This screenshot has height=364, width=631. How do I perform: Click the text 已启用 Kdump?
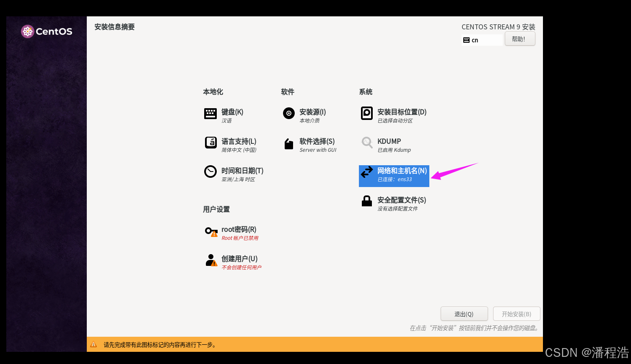394,150
